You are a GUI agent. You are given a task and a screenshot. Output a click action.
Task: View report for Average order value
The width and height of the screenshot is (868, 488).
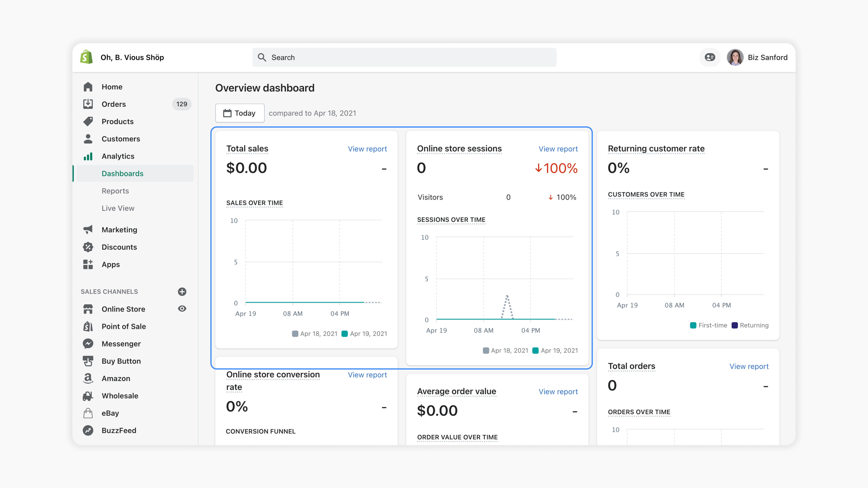pos(558,392)
